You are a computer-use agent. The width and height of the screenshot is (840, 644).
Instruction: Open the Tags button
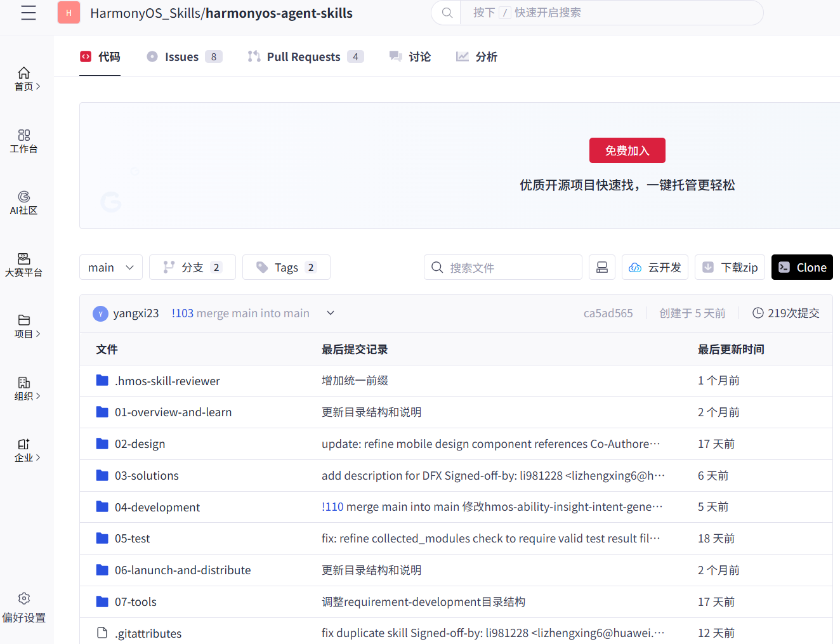coord(286,267)
